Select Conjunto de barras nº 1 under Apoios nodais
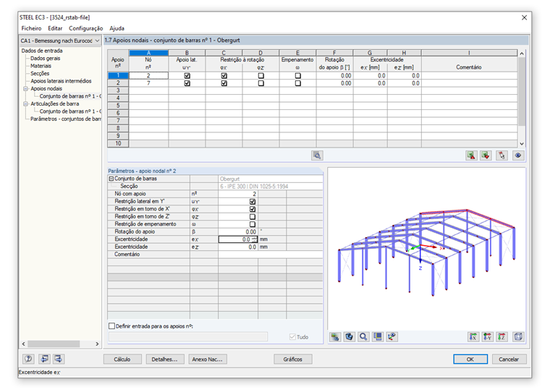Screen dimensions: 550x392 pyautogui.click(x=70, y=96)
